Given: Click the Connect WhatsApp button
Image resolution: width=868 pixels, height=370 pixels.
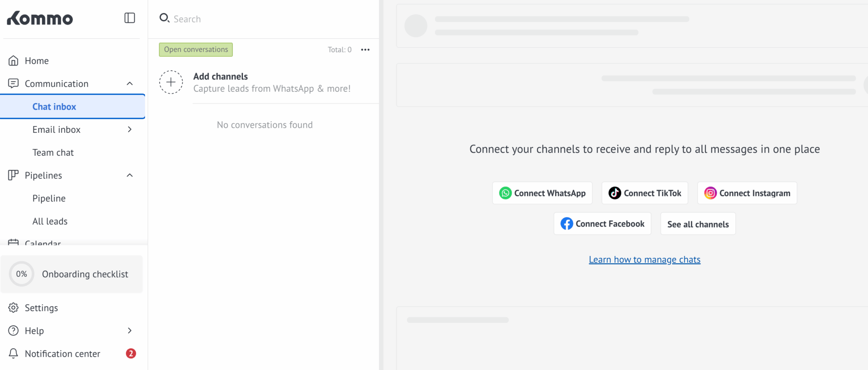Looking at the screenshot, I should (542, 193).
